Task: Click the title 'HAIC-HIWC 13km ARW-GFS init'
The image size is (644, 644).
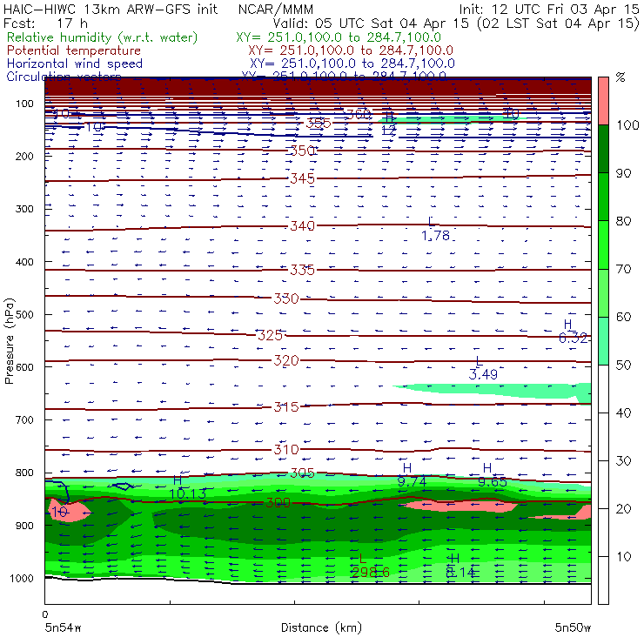Action: pos(111,10)
